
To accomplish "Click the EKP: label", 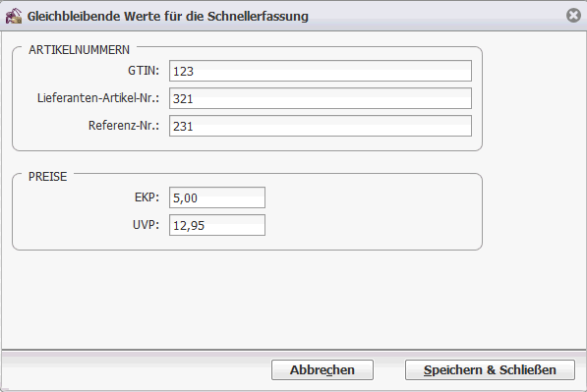I will [x=147, y=197].
